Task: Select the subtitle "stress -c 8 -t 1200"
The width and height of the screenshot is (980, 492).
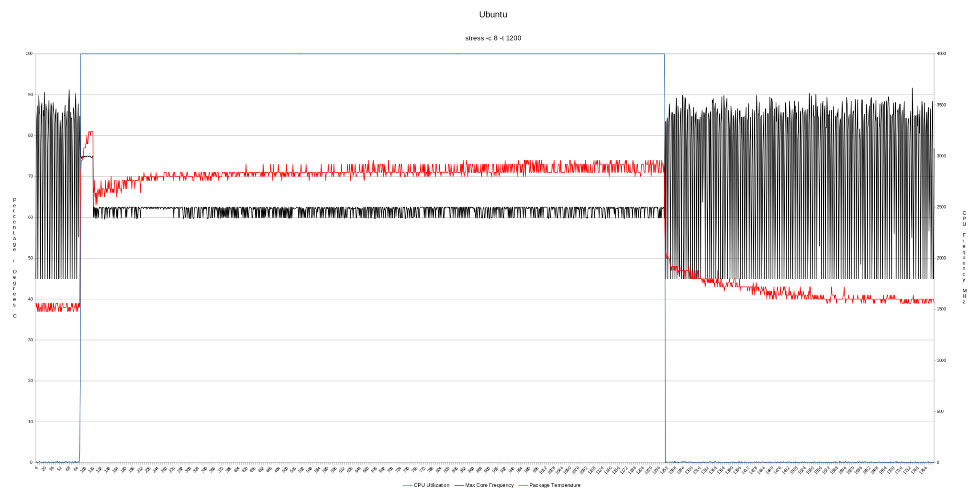Action: 493,38
